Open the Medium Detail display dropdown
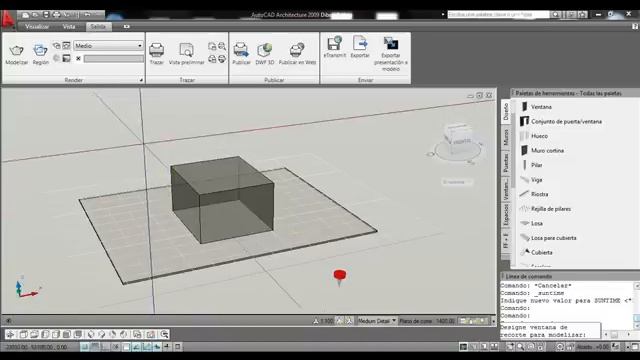Screen dimensions: 640x360 (x=376, y=321)
